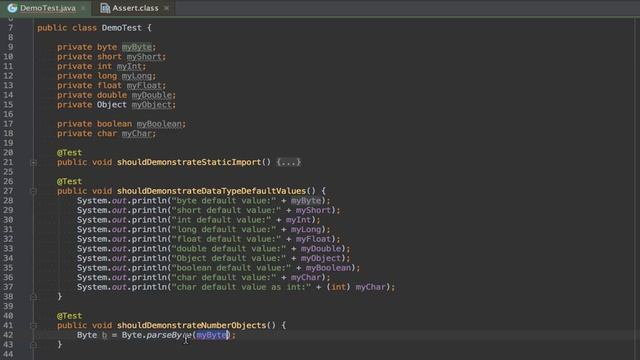
Task: Click the "Object default value:" string
Action: pyautogui.click(x=229, y=258)
